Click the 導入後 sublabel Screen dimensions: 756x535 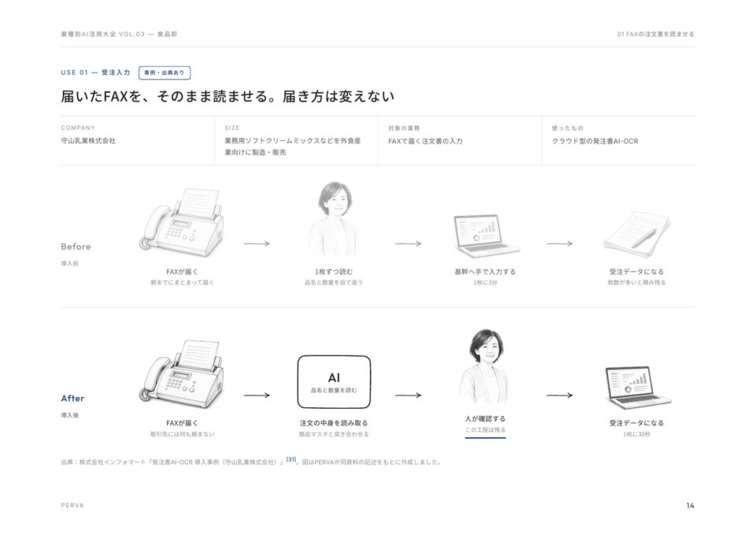click(69, 415)
